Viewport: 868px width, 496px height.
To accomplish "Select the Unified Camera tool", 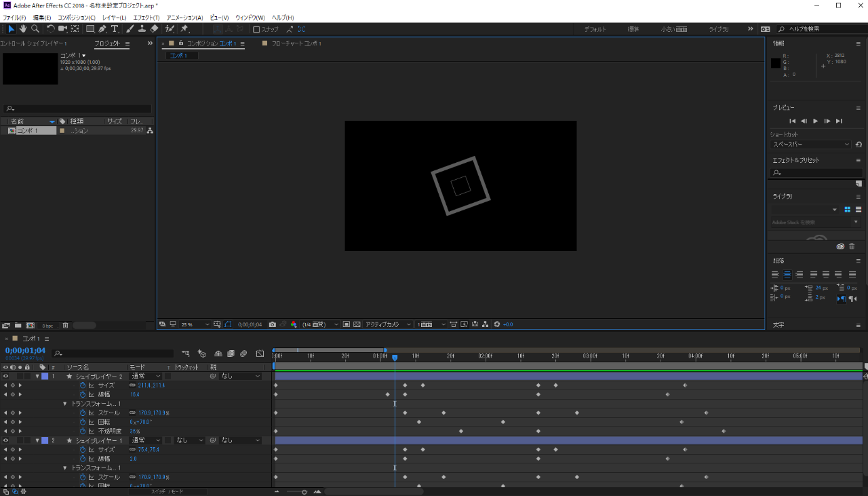I will pyautogui.click(x=62, y=29).
